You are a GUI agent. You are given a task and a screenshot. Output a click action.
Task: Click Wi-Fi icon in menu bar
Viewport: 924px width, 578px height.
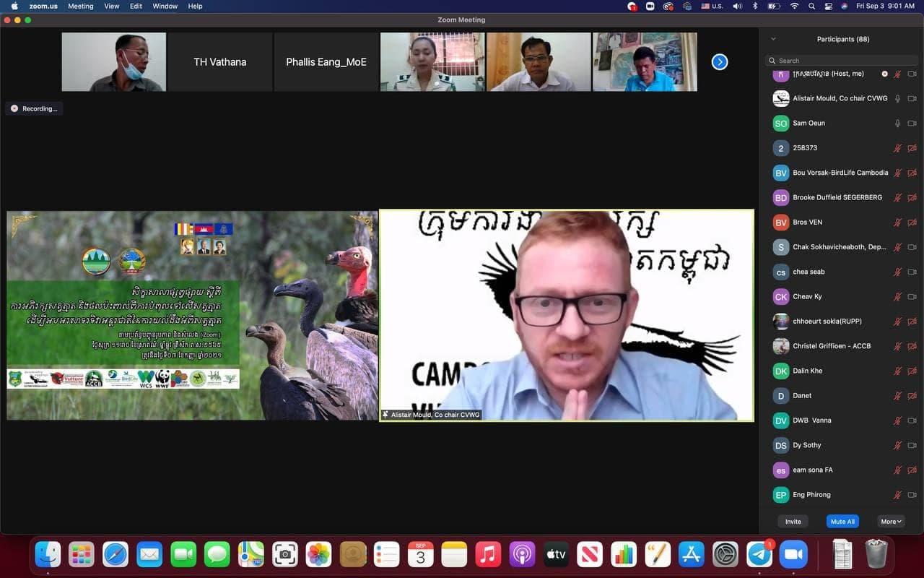pos(794,6)
